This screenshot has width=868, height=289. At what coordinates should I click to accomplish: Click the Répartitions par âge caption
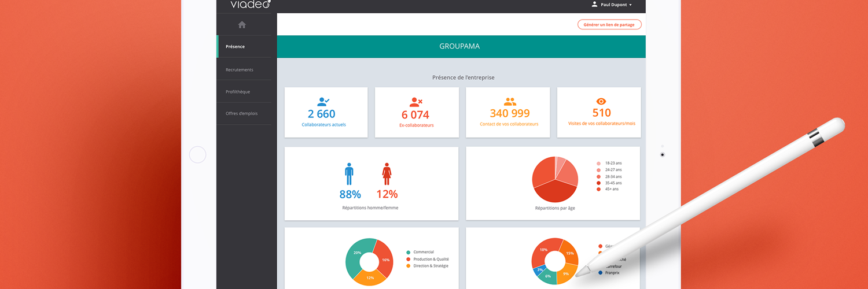pyautogui.click(x=555, y=208)
